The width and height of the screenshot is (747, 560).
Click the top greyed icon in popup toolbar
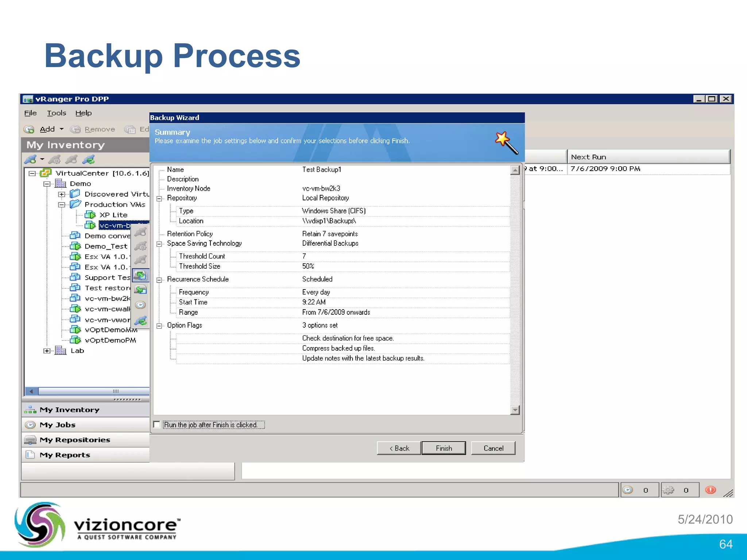140,232
